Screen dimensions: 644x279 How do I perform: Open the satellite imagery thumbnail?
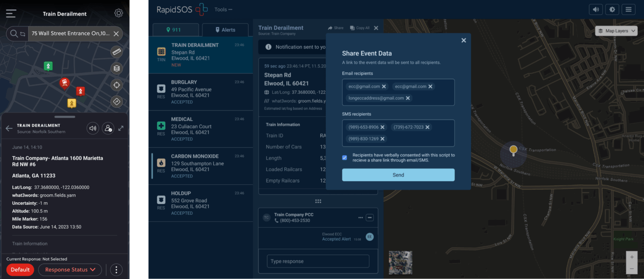pyautogui.click(x=400, y=263)
